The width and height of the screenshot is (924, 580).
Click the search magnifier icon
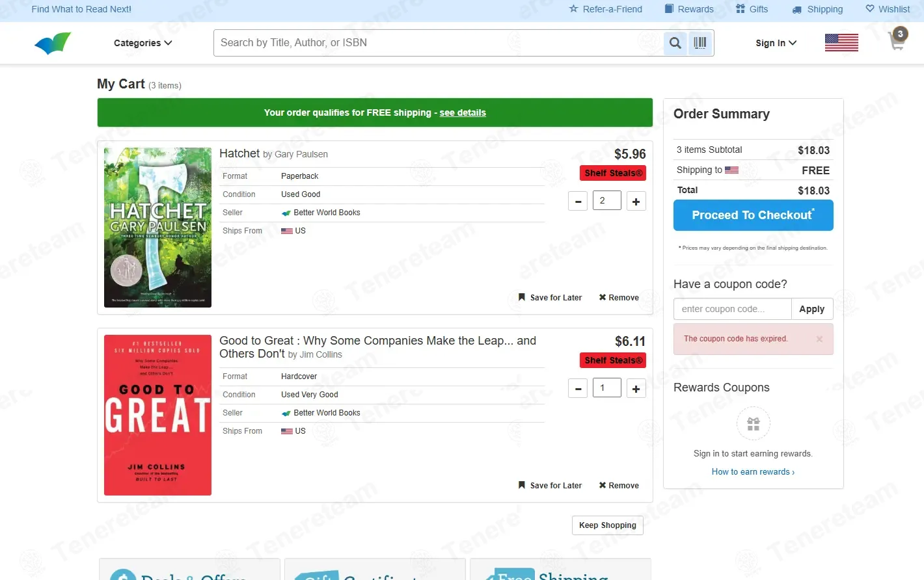[x=675, y=43]
